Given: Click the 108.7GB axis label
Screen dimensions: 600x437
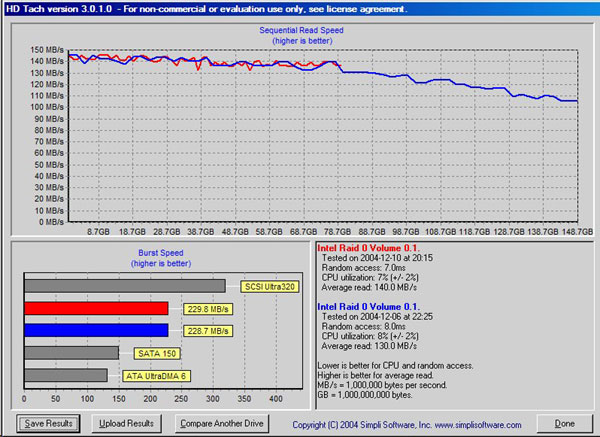Looking at the screenshot, I should click(x=440, y=232).
